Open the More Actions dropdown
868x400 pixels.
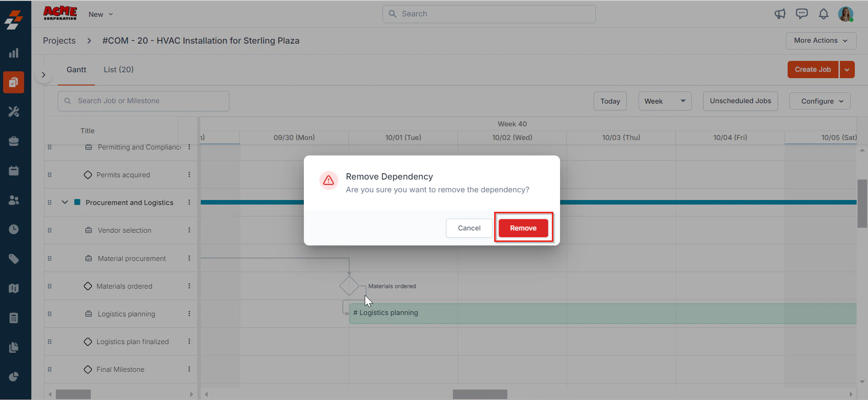(821, 40)
